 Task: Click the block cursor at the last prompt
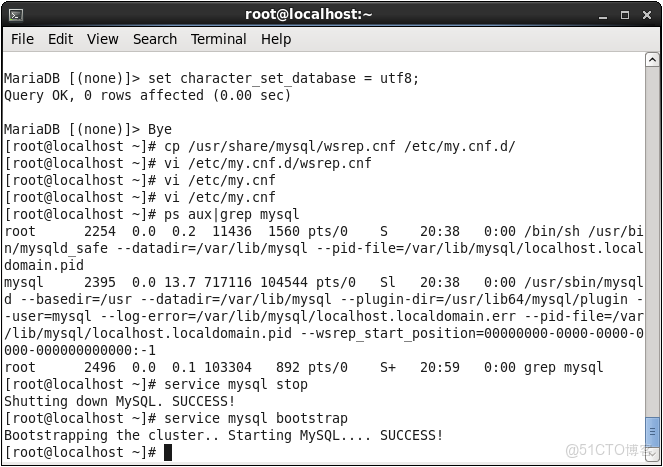pos(168,453)
